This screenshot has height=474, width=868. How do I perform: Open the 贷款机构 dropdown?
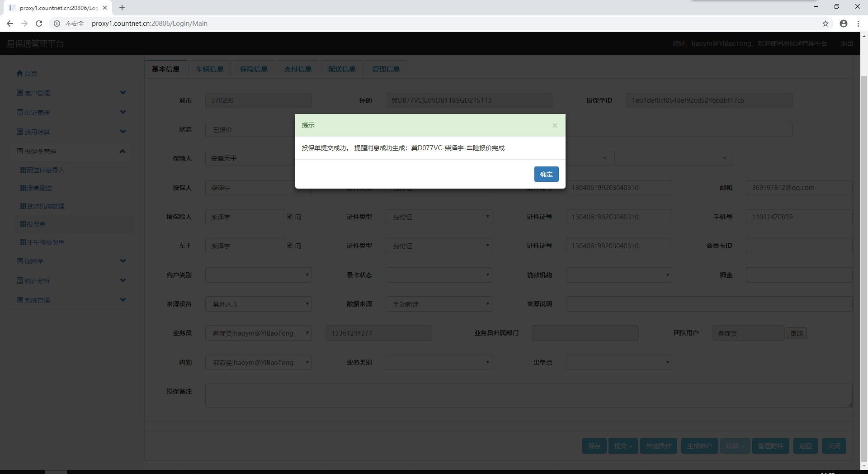619,275
